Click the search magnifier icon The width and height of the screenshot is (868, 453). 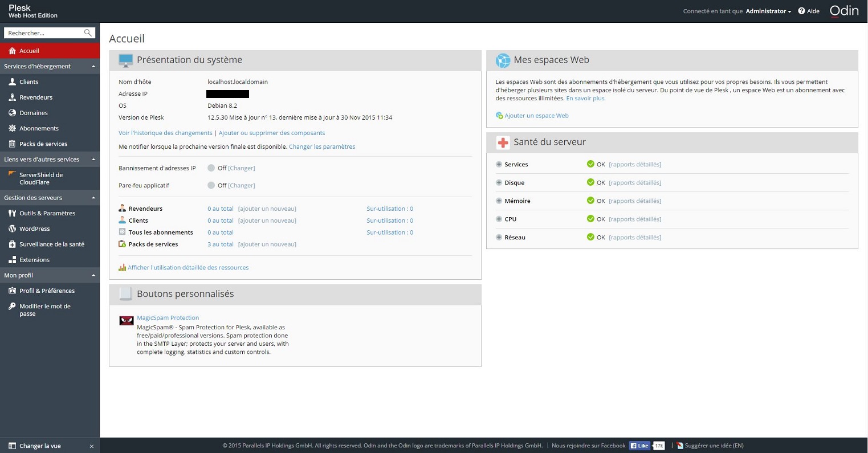pyautogui.click(x=88, y=32)
